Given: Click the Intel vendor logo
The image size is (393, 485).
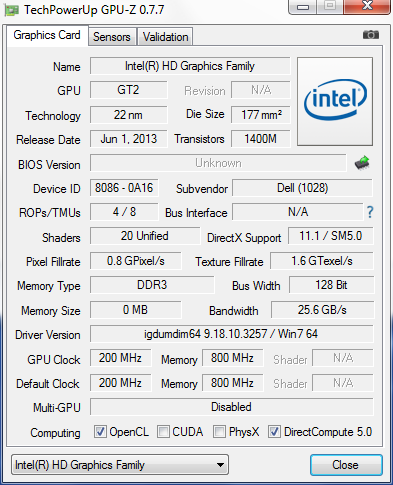Looking at the screenshot, I should 335,101.
